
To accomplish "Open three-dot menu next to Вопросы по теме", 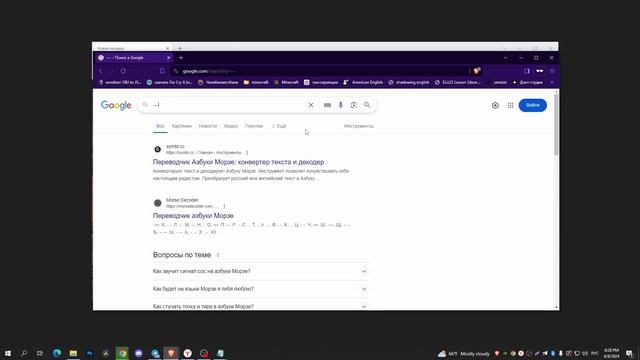I will click(x=218, y=255).
